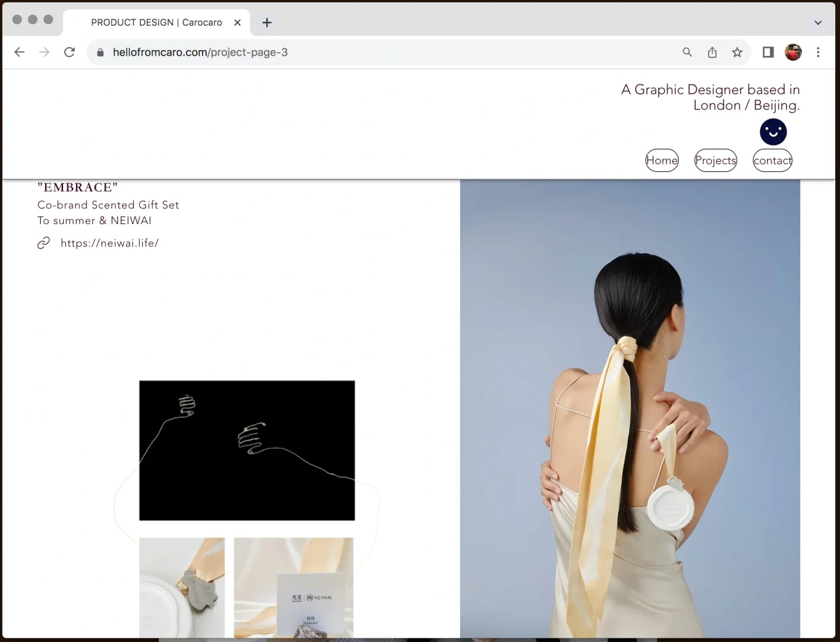Image resolution: width=840 pixels, height=642 pixels.
Task: Share this page via the share icon
Action: [x=712, y=52]
